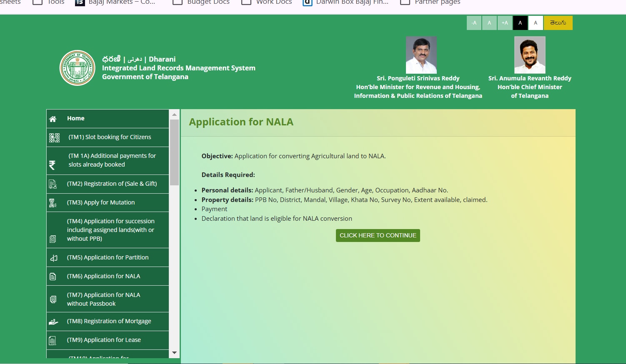Decrease font size with -A button
Viewport: 626px width, 364px height.
[x=474, y=23]
